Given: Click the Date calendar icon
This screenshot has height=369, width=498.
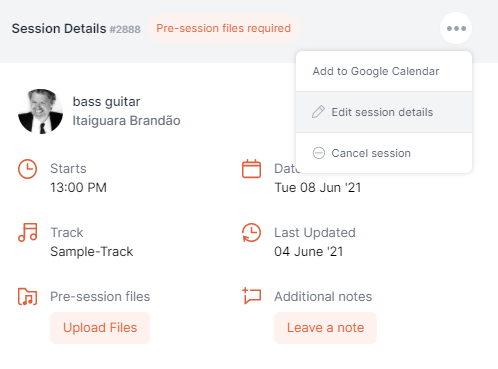Looking at the screenshot, I should point(251,169).
